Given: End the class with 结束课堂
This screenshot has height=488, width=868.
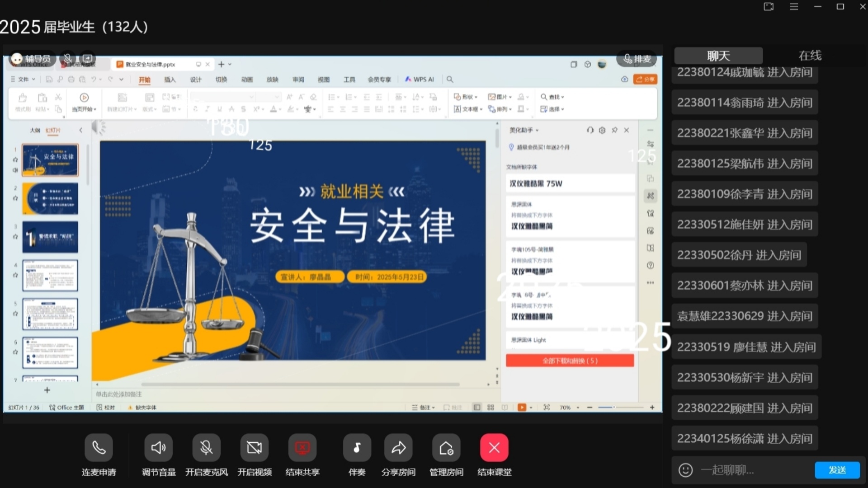Looking at the screenshot, I should pyautogui.click(x=494, y=448).
